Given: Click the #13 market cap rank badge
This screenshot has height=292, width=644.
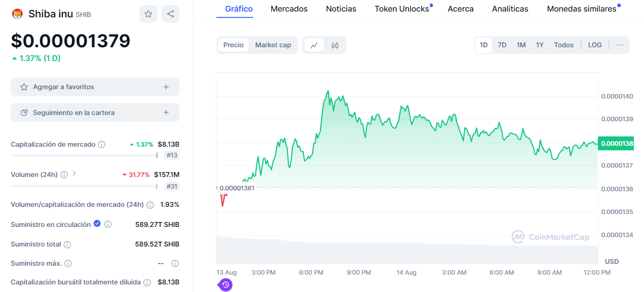Looking at the screenshot, I should tap(172, 155).
